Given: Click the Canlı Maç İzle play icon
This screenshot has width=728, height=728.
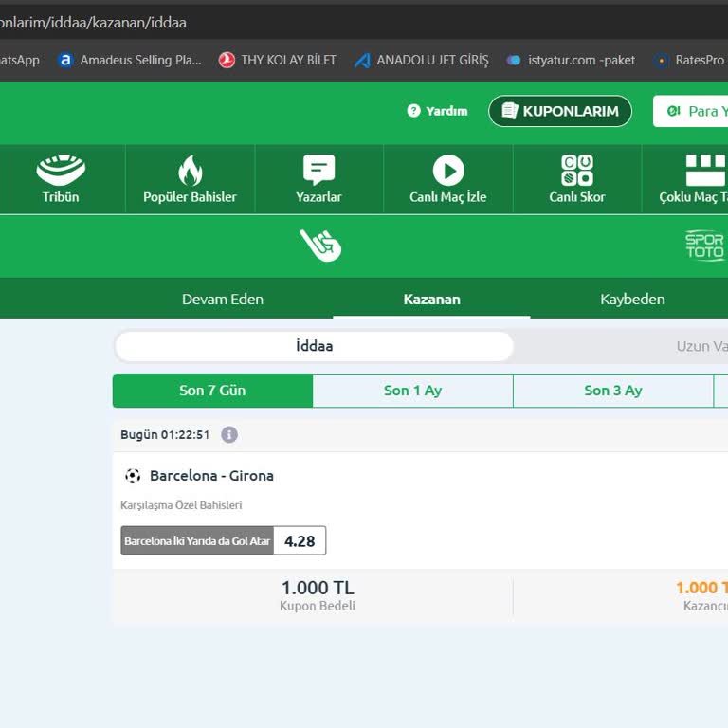Looking at the screenshot, I should point(448,171).
